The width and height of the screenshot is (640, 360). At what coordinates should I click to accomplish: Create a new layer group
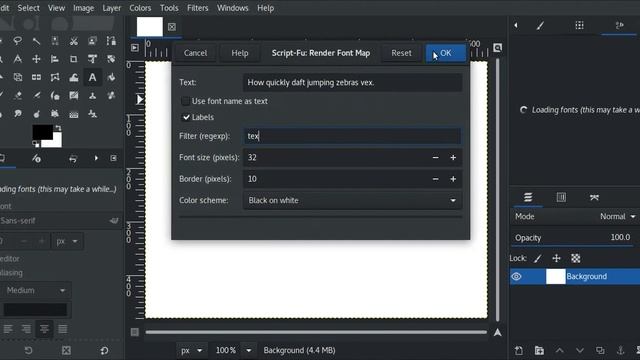coord(539,350)
